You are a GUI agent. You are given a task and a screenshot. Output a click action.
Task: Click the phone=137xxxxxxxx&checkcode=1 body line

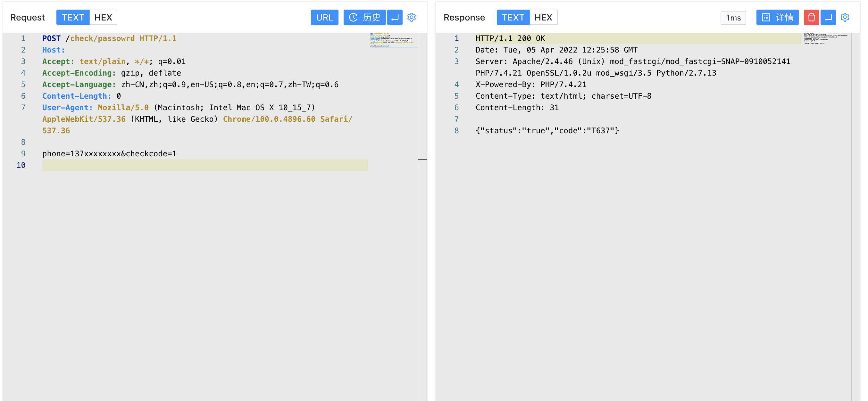click(x=109, y=153)
